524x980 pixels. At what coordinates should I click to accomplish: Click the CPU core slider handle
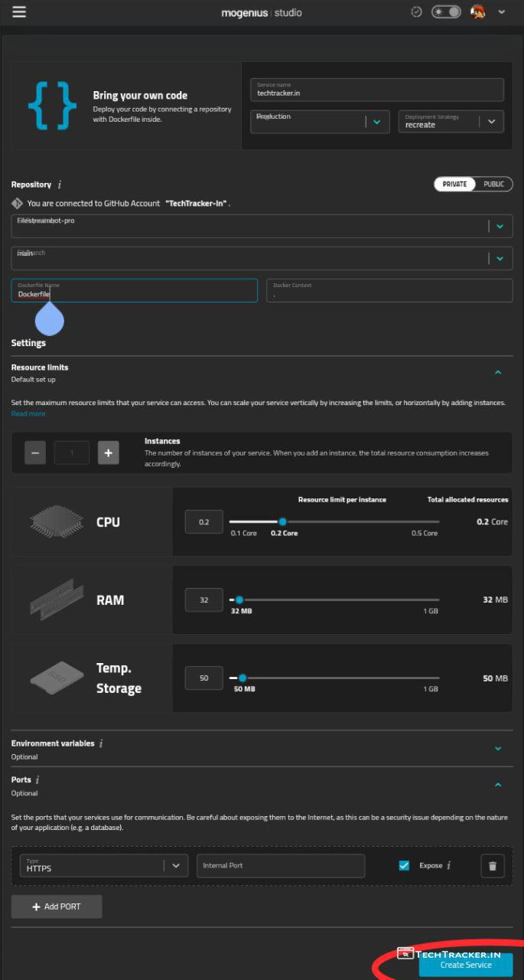[x=282, y=521]
